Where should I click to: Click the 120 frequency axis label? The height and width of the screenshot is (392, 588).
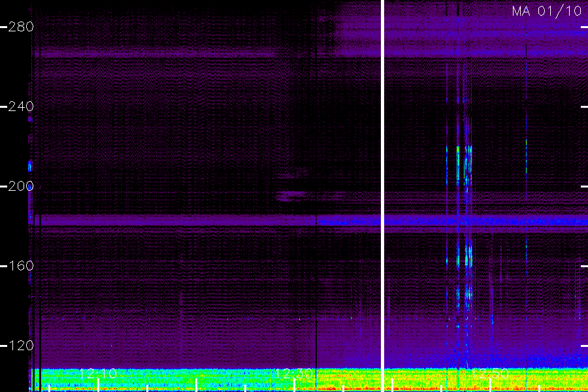point(21,346)
